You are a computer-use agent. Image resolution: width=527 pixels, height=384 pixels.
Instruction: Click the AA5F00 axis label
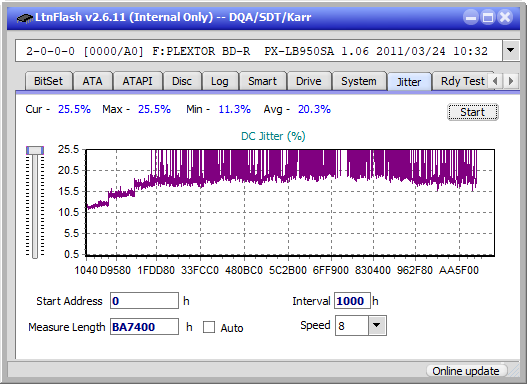coord(459,270)
